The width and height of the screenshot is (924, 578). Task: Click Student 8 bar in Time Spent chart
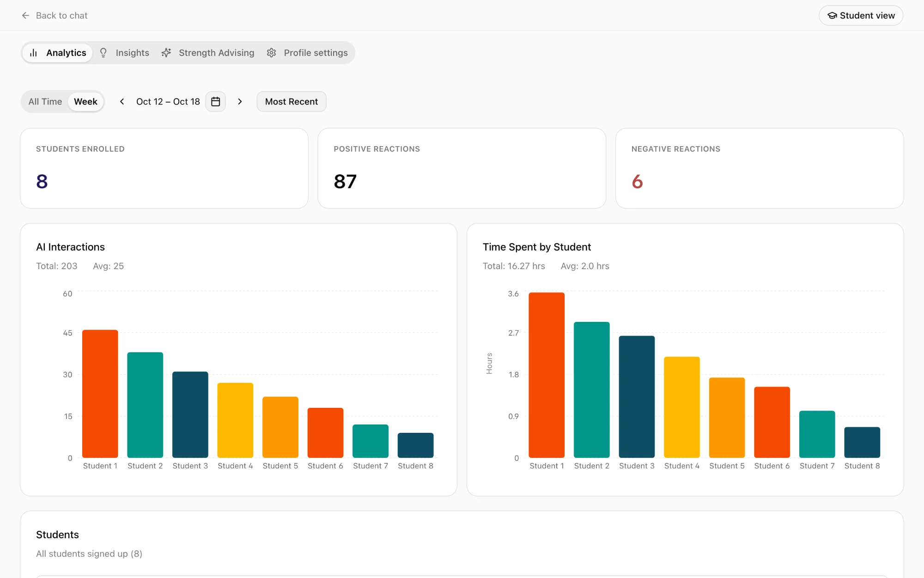862,443
